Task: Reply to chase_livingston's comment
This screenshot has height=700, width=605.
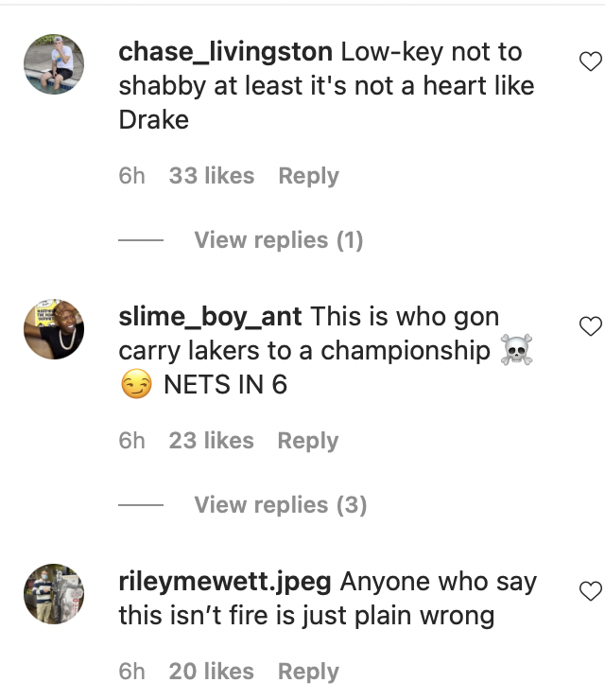Action: (x=308, y=176)
